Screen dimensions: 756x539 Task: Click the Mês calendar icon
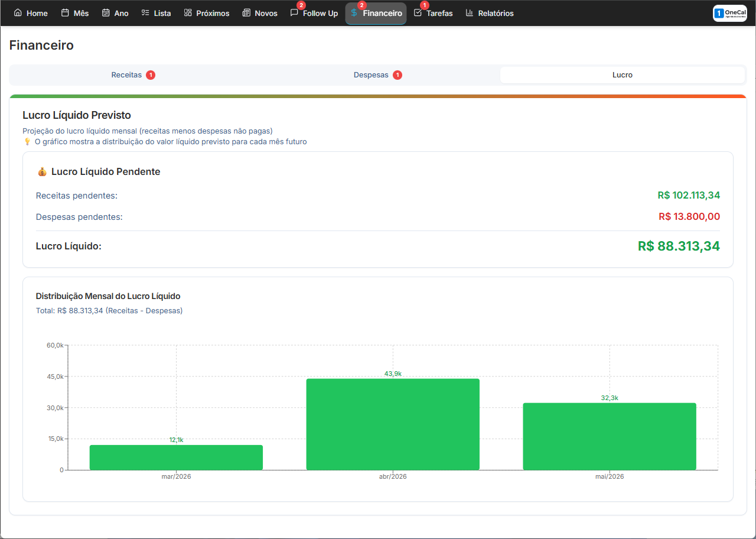(65, 12)
